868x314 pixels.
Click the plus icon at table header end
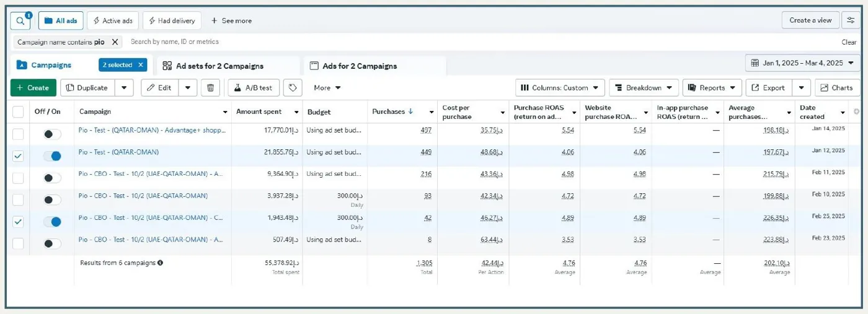tap(856, 111)
